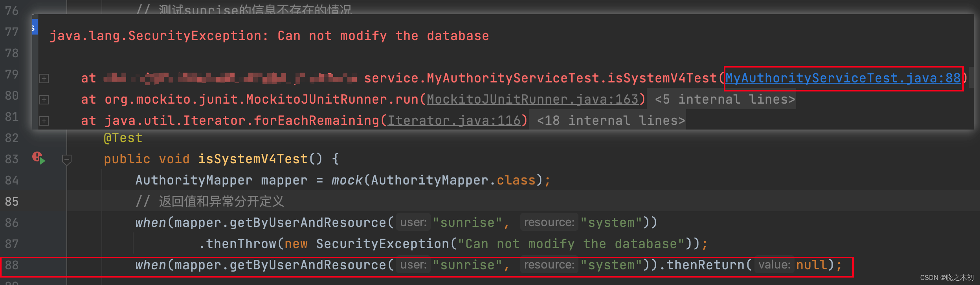980x285 pixels.
Task: Click the null value argument on line 88
Action: 812,265
